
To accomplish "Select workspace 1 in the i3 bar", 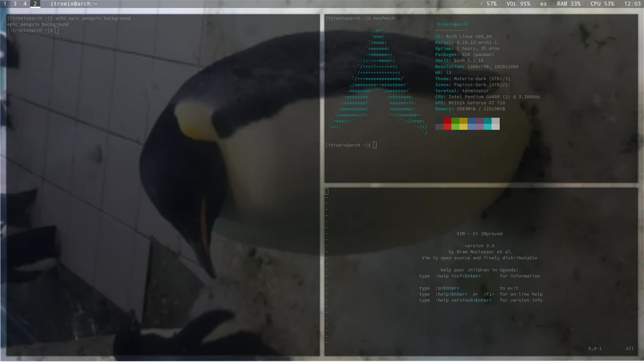I will click(6, 4).
